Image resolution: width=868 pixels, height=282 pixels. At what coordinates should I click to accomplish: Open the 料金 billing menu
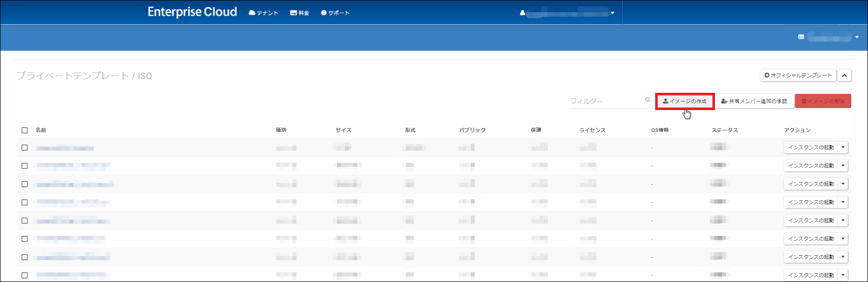tap(299, 13)
